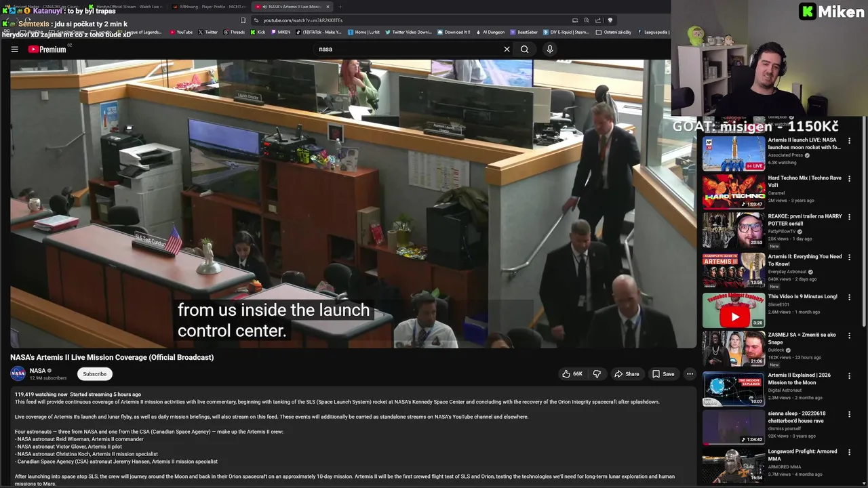868x488 pixels.
Task: Open options for sienna sleep video
Action: [849, 414]
